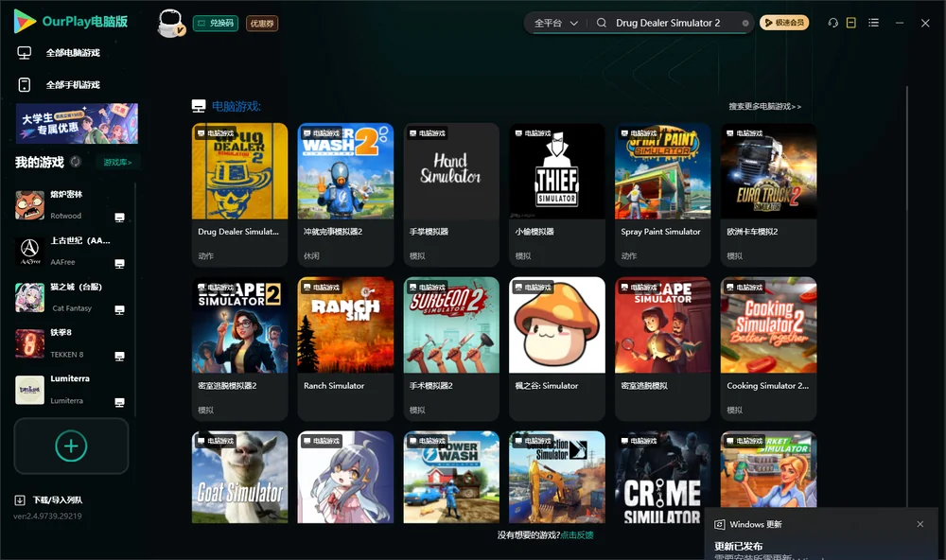Click 点击反馈 feedback link
The width and height of the screenshot is (946, 560).
[x=577, y=535]
